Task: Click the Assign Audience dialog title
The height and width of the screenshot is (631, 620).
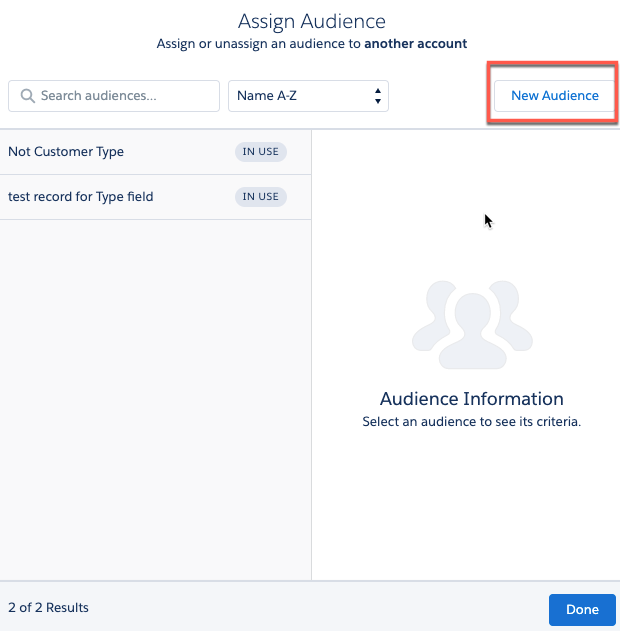Action: [311, 21]
